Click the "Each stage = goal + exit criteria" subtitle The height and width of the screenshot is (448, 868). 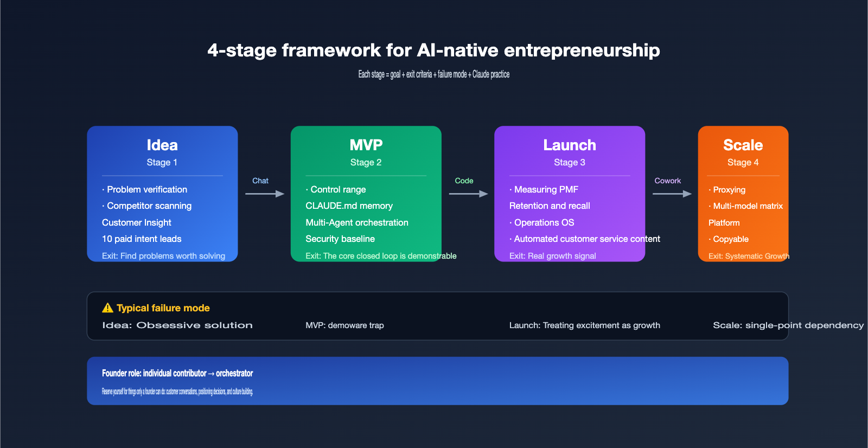click(x=434, y=74)
